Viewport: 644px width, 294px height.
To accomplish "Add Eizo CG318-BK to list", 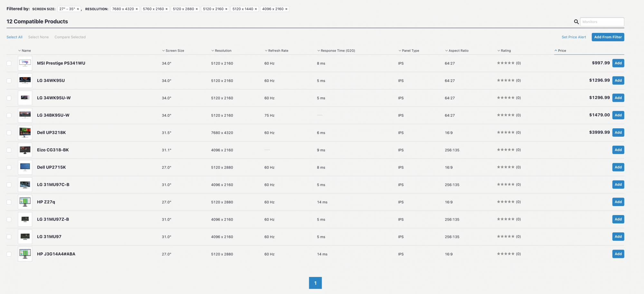I will 618,150.
